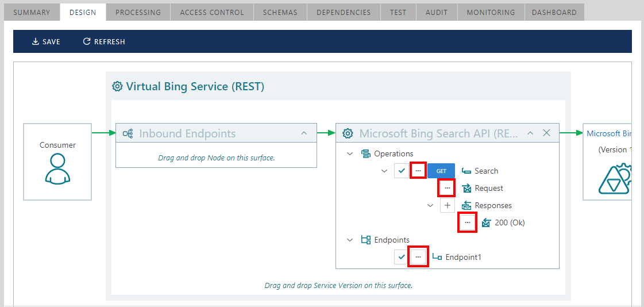This screenshot has width=644, height=307.
Task: Click the Operations stack icon
Action: click(365, 153)
